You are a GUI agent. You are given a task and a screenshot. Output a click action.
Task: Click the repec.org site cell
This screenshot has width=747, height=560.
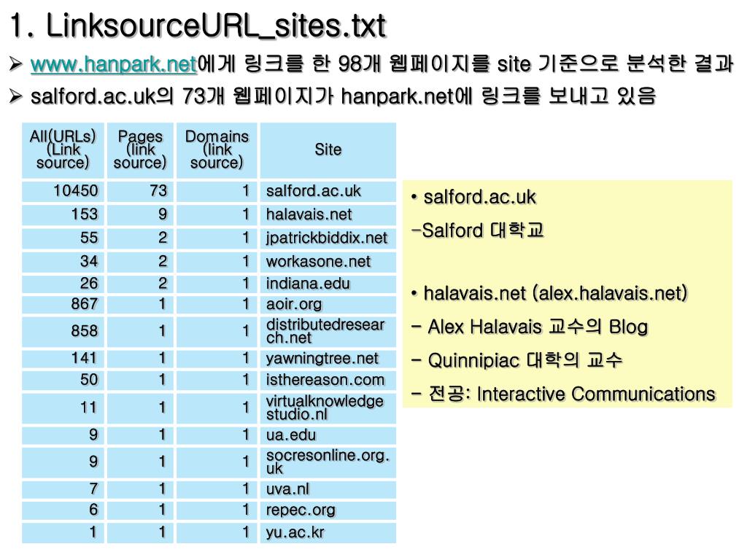pyautogui.click(x=328, y=510)
